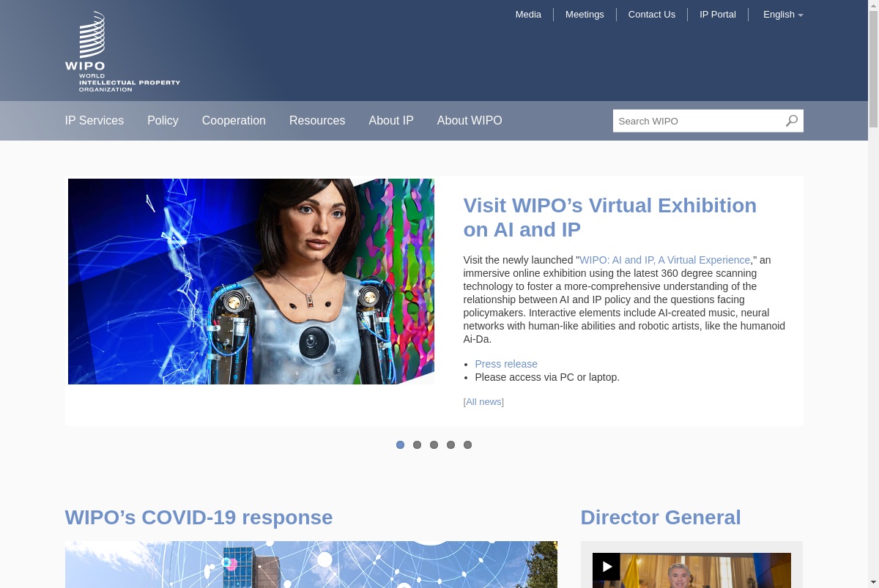879x588 pixels.
Task: Open the Director General heading
Action: pos(661,518)
